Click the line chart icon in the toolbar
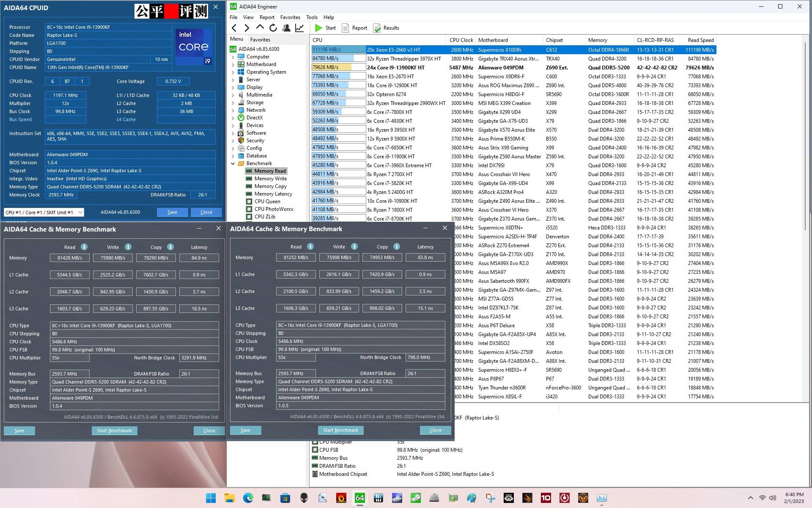The image size is (812, 508). pos(299,28)
